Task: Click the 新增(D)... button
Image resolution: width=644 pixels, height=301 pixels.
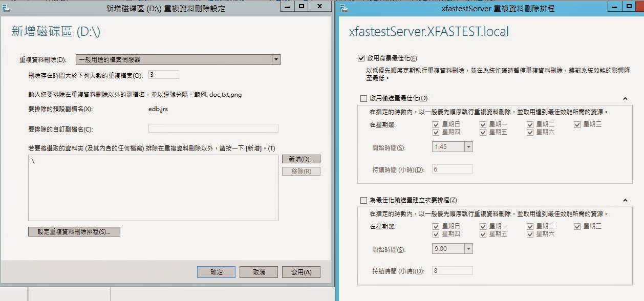Action: (301, 159)
